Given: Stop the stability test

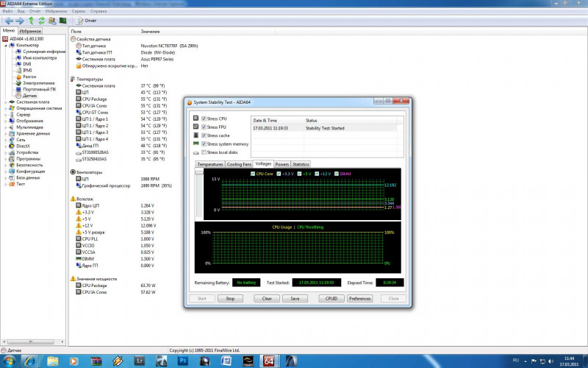Looking at the screenshot, I should tap(230, 299).
